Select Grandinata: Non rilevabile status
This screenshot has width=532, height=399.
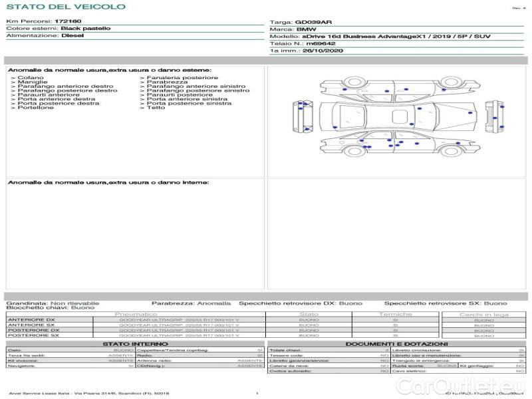pyautogui.click(x=53, y=303)
